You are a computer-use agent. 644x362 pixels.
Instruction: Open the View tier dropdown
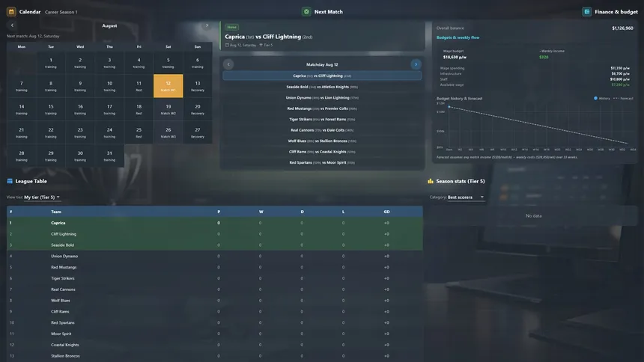coord(42,197)
